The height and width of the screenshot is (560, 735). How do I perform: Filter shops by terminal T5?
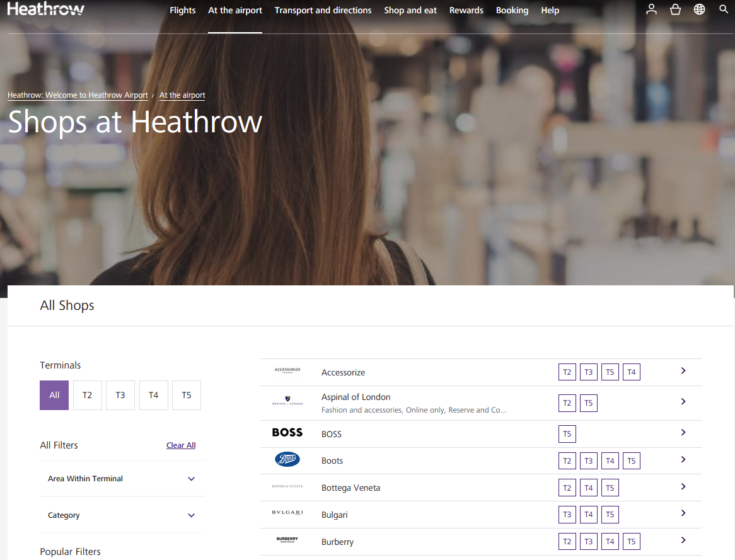click(187, 395)
